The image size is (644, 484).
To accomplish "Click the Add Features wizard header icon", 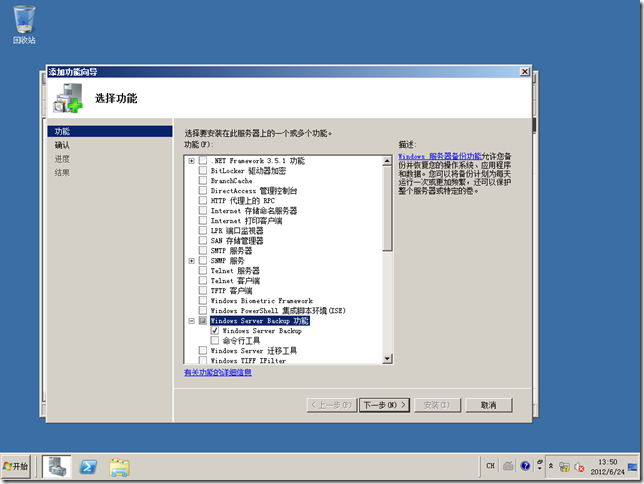I will tap(68, 98).
